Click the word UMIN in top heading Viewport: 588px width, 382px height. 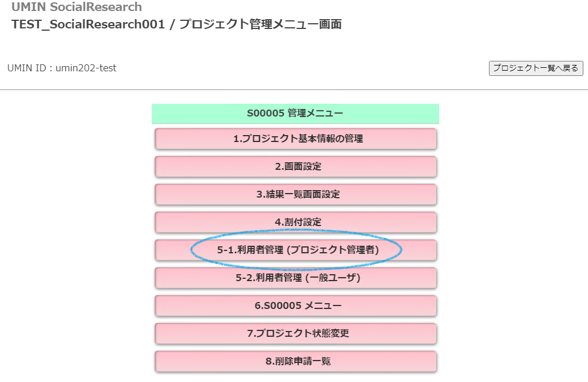28,8
